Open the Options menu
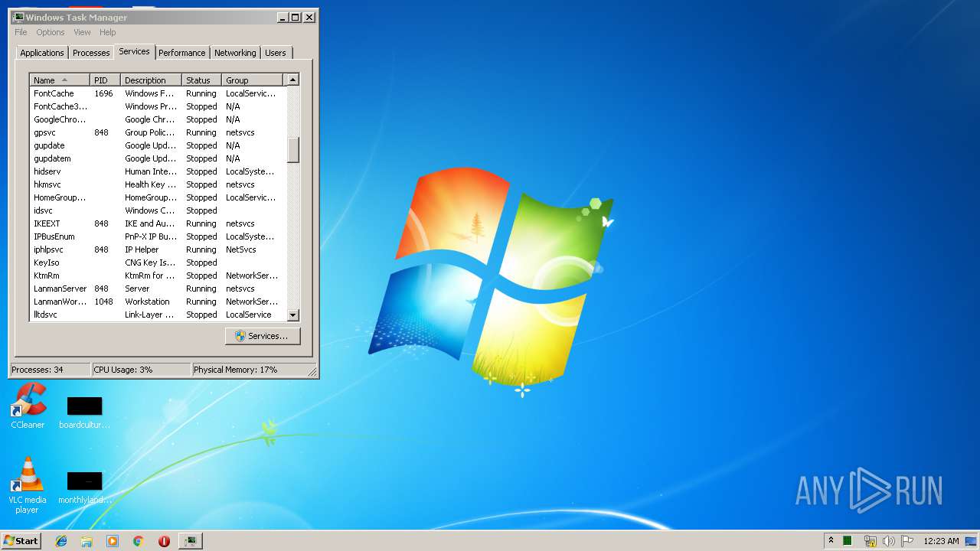 [51, 32]
